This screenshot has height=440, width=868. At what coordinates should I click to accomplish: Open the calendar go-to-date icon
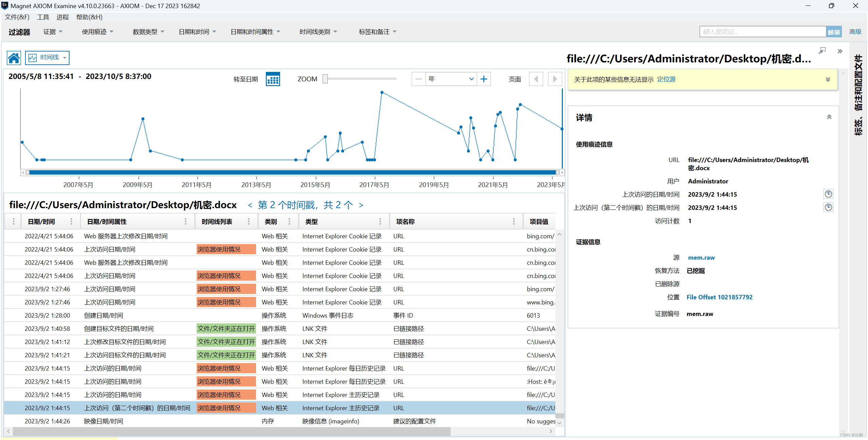coord(273,79)
